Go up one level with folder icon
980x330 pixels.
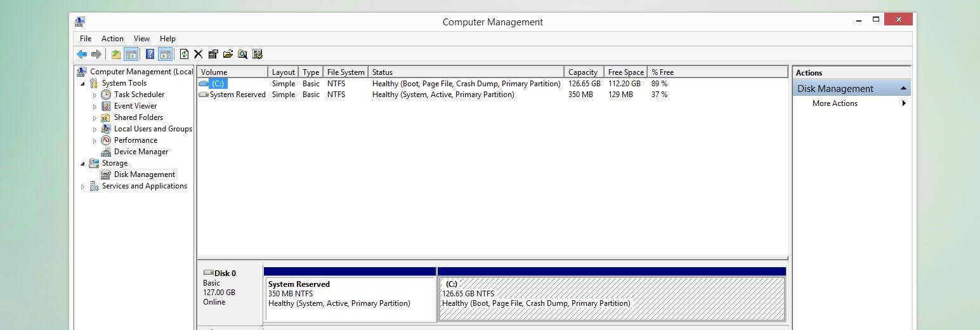(116, 55)
